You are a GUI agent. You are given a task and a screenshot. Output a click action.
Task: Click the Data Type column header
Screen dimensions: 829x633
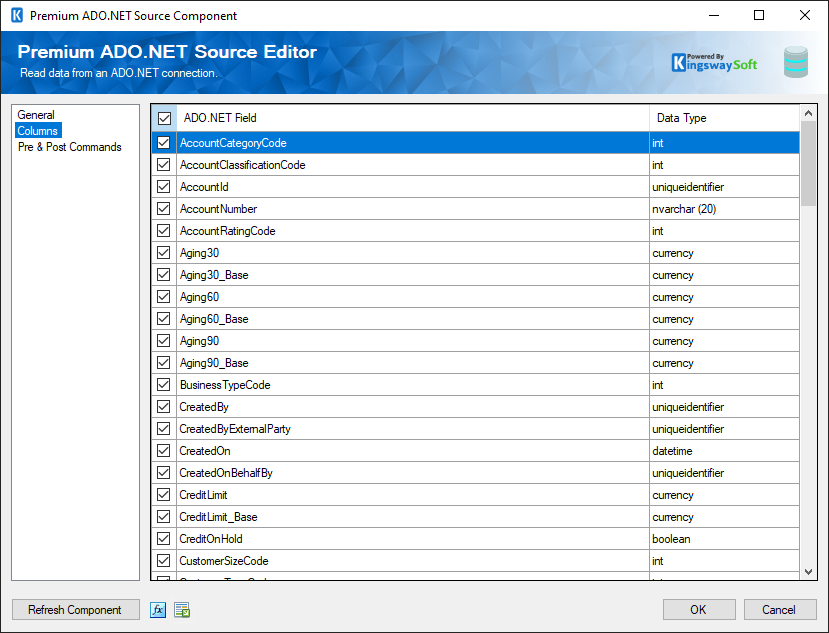[724, 118]
